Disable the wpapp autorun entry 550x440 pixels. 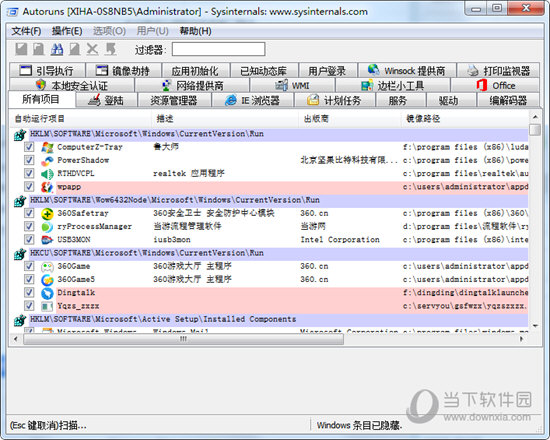pyautogui.click(x=29, y=187)
